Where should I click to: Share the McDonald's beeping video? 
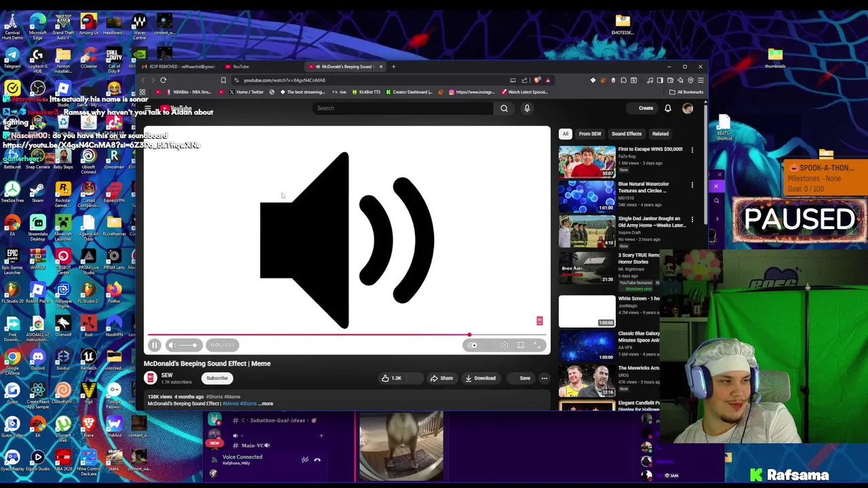click(x=441, y=378)
